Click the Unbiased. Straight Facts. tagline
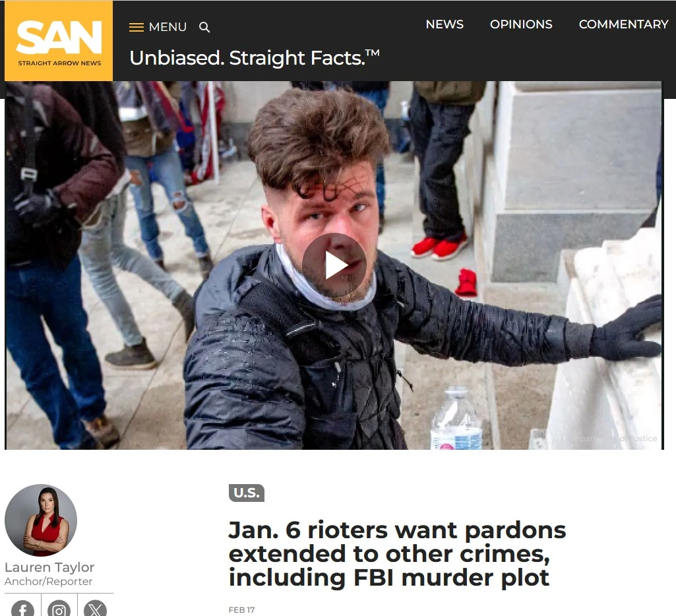Screen dimensions: 676x616 (x=255, y=58)
